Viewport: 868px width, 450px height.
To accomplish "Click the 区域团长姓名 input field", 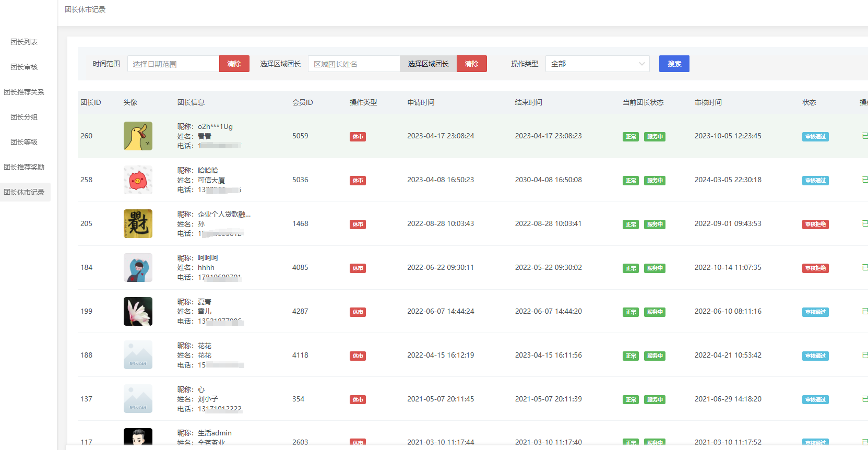I will click(354, 64).
